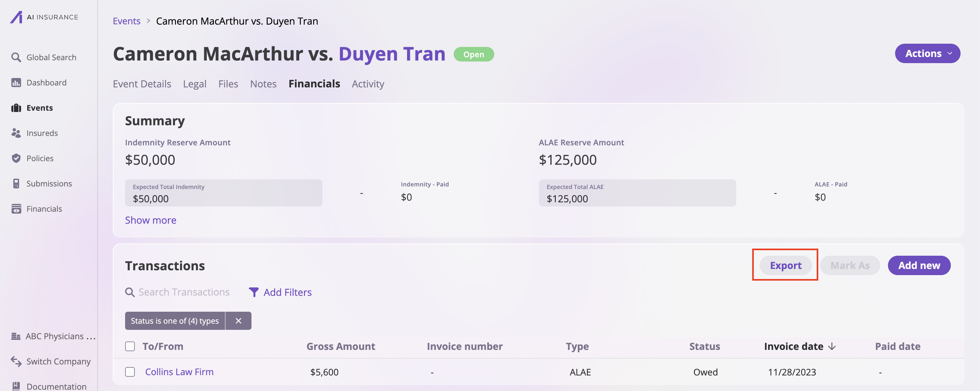The height and width of the screenshot is (391, 980).
Task: Click the Add Filters funnel icon
Action: point(254,292)
